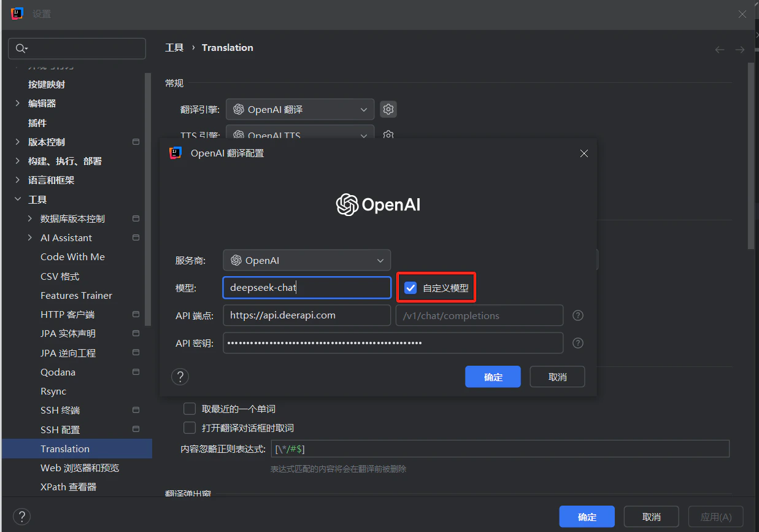Click forward navigation arrow in settings header

(739, 49)
